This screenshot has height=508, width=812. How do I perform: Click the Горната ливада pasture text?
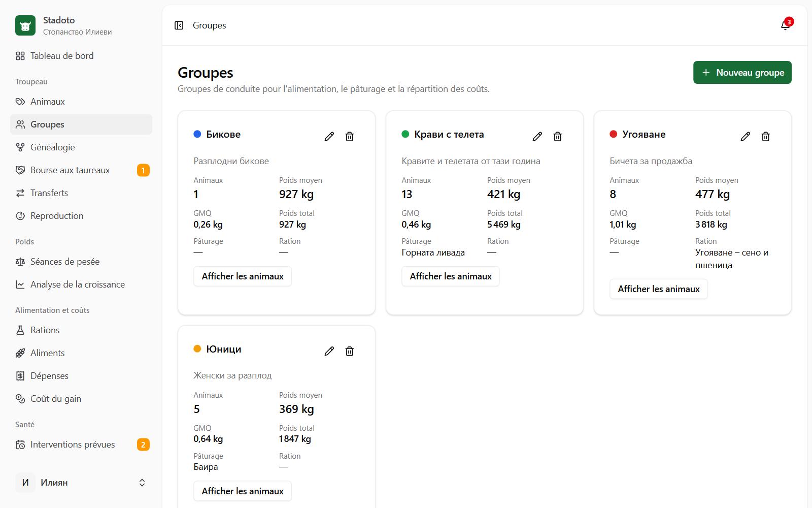433,252
